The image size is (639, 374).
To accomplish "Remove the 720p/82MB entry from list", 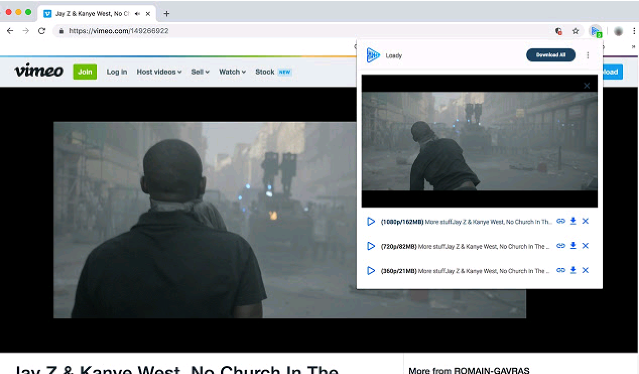I will point(586,246).
